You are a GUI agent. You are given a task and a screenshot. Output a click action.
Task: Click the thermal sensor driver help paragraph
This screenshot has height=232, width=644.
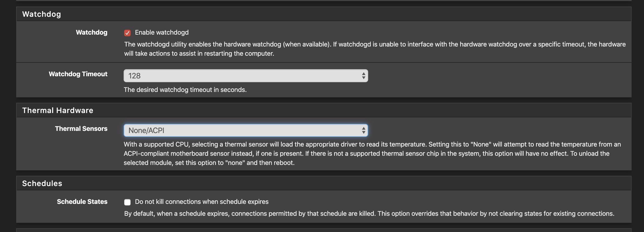(372, 154)
